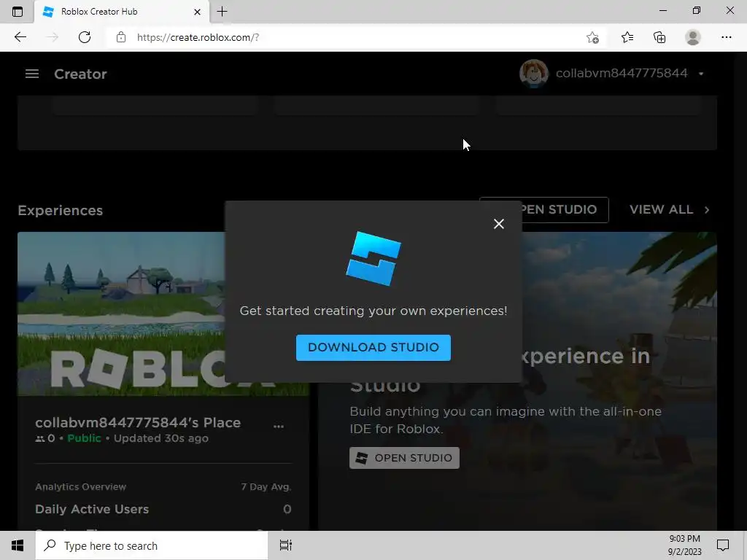Image resolution: width=747 pixels, height=560 pixels.
Task: Click the Roblox favicon on the tab
Action: [48, 12]
